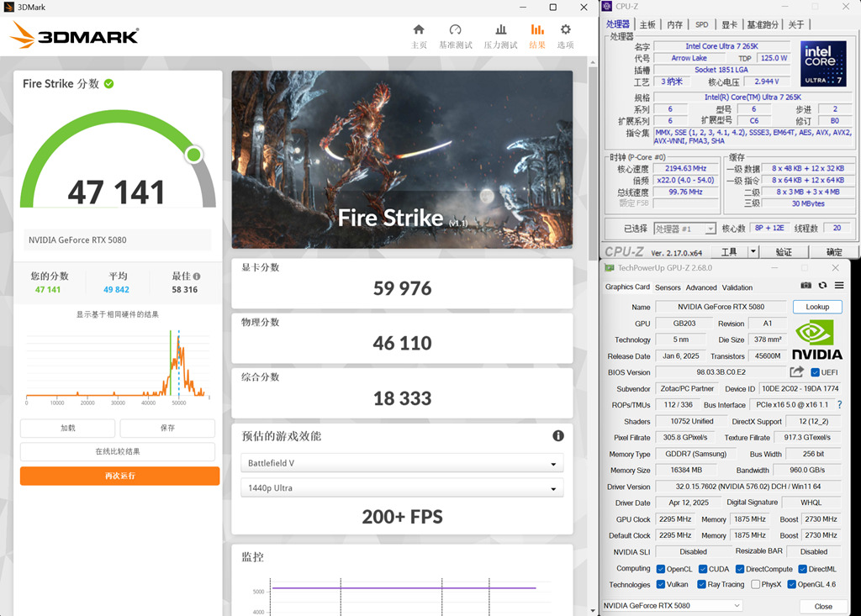861x616 pixels.
Task: Switch to the 内存 tab in CPU-Z
Action: [x=674, y=24]
